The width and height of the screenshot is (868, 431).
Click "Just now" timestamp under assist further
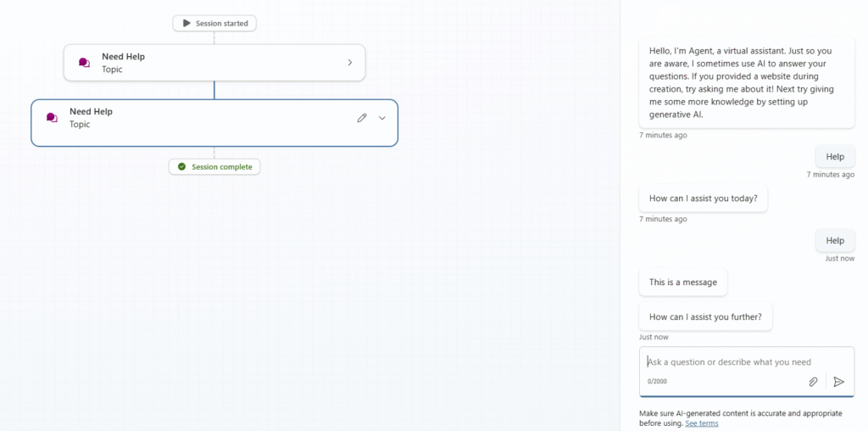[654, 337]
